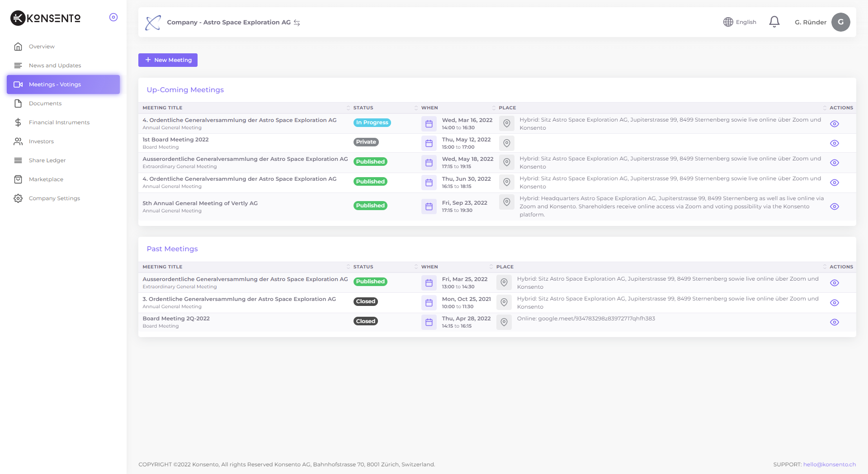Click the company switch arrows icon
The image size is (868, 474).
pos(297,23)
